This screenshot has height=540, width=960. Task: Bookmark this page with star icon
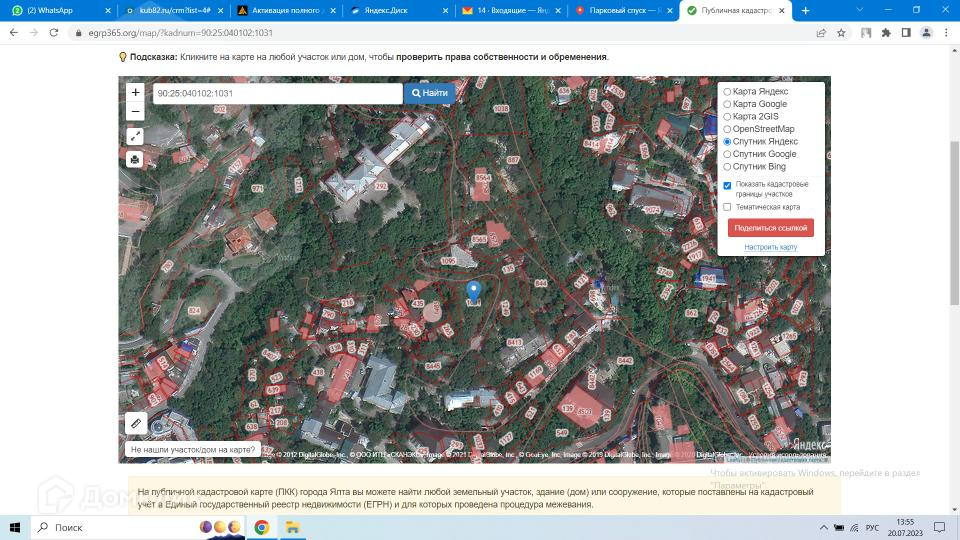tap(841, 32)
